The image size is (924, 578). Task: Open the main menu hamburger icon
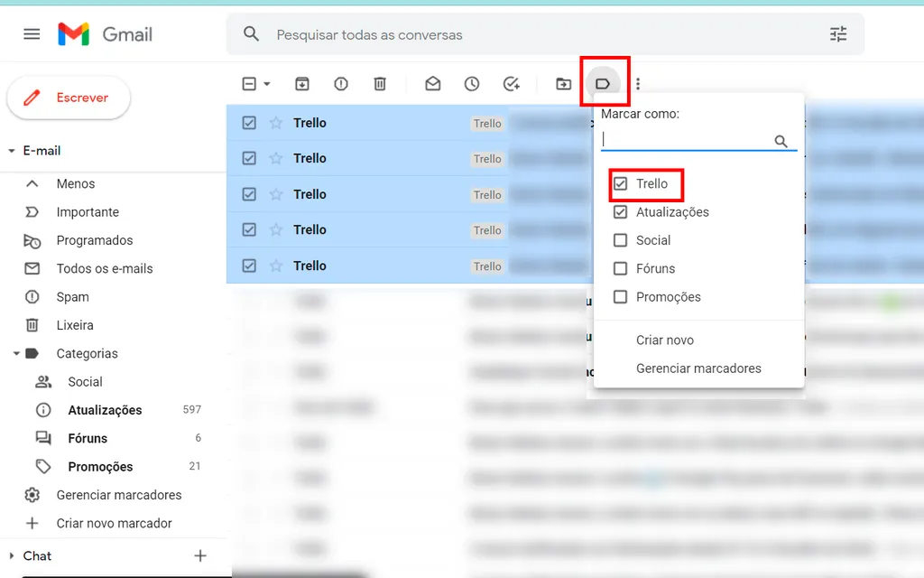[x=32, y=34]
